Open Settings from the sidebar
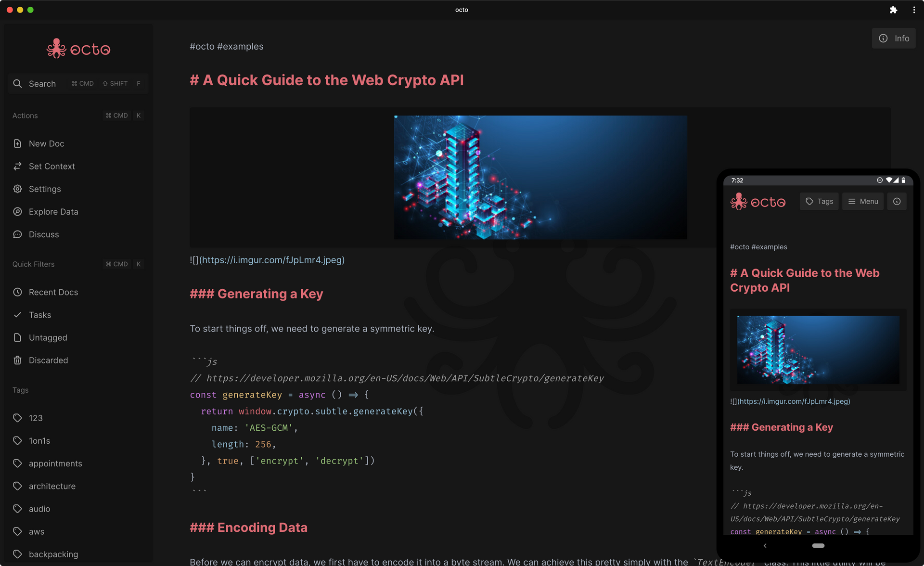 click(45, 189)
